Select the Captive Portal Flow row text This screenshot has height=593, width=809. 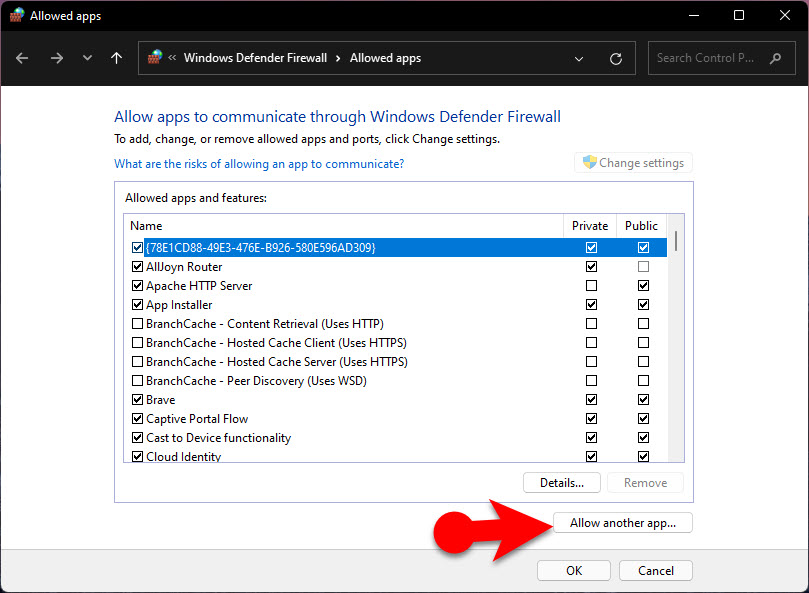coord(197,419)
